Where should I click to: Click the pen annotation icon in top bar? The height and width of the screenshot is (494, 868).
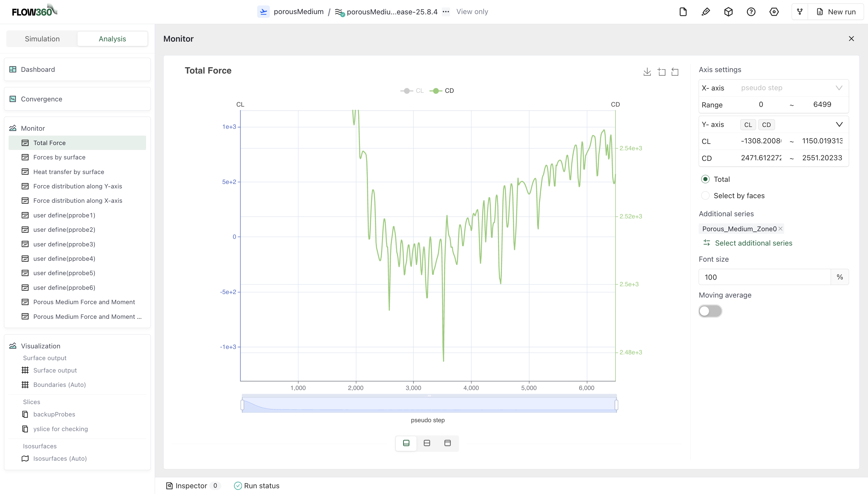(706, 11)
